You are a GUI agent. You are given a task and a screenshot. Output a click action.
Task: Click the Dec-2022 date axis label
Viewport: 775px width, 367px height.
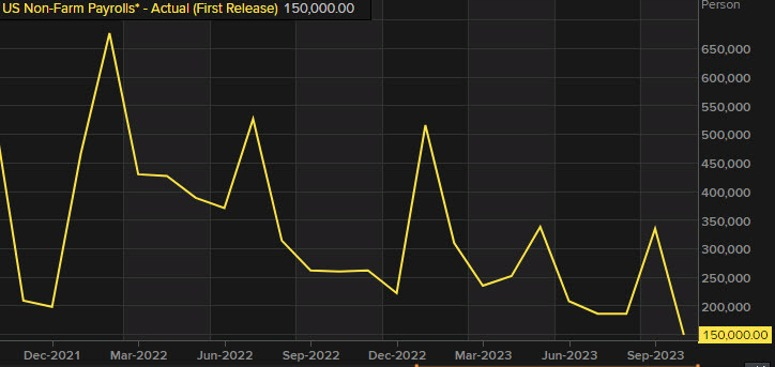pos(397,355)
